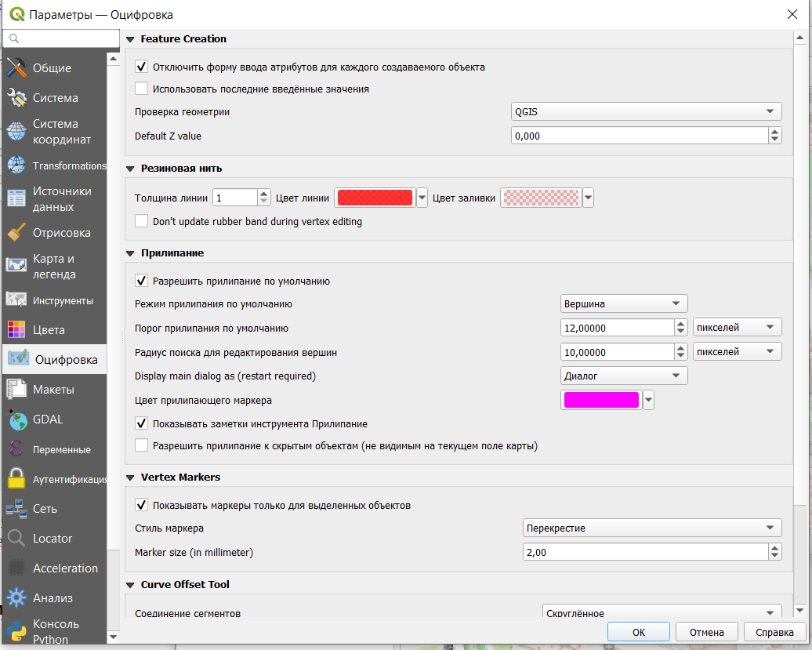Open the Справка help button

774,632
